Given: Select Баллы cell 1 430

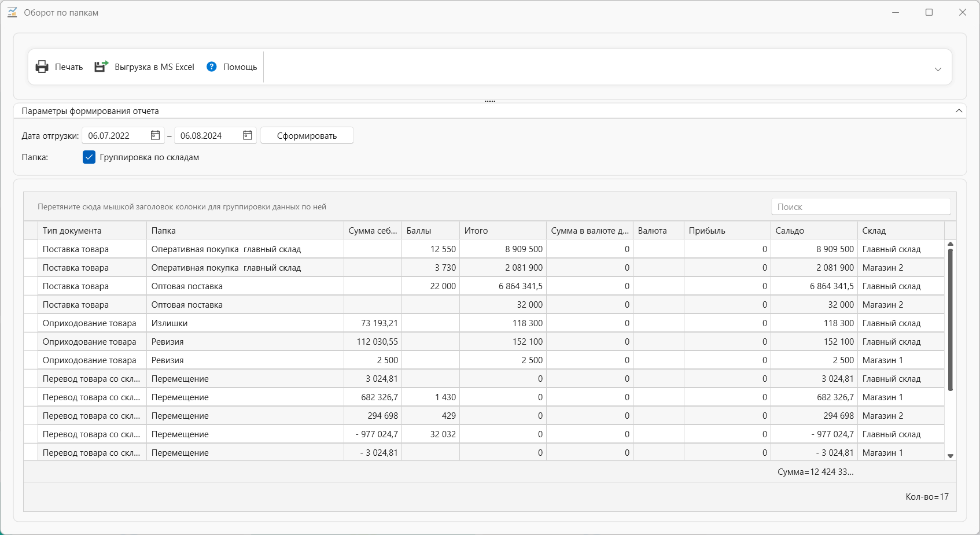Looking at the screenshot, I should 430,397.
